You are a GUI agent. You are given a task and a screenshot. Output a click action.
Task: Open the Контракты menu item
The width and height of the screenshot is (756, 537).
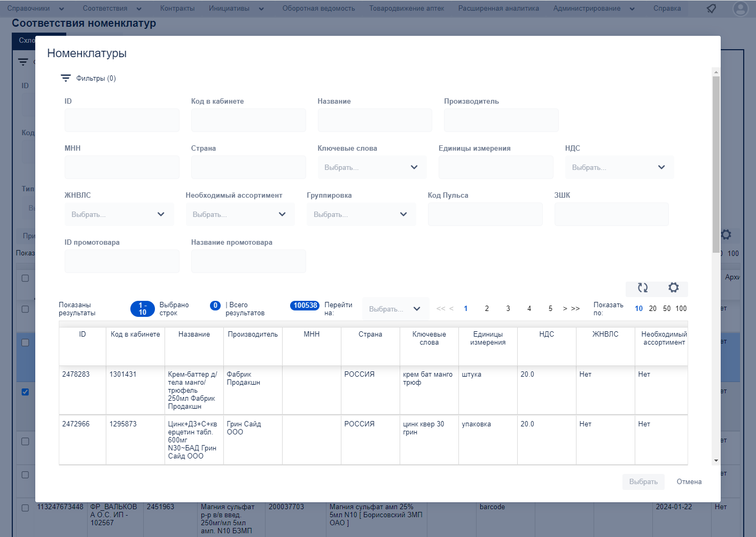pyautogui.click(x=177, y=9)
